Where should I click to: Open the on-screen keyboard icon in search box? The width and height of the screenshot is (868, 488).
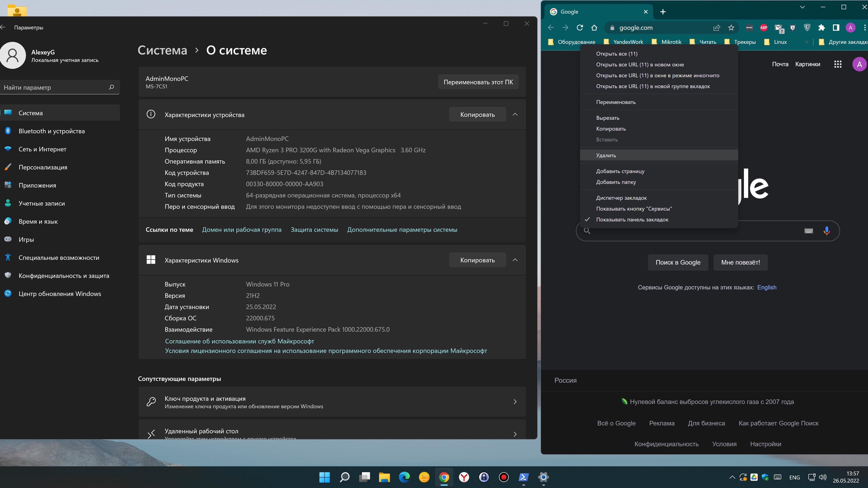[808, 231]
